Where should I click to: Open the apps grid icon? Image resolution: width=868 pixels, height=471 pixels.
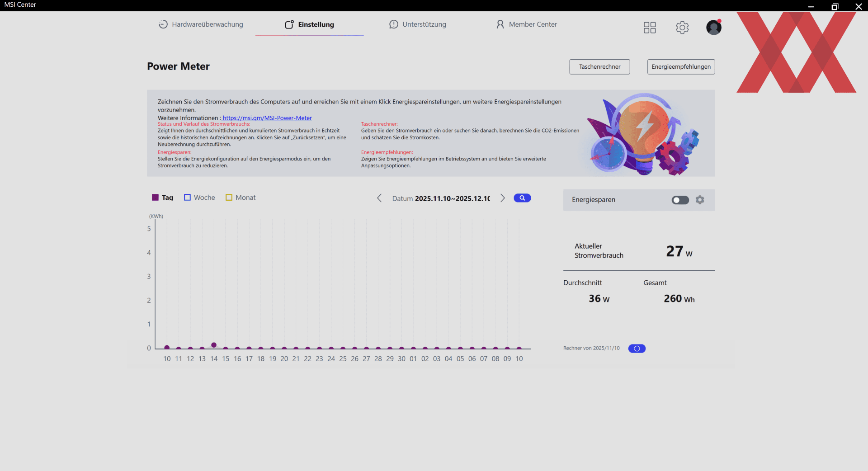point(650,28)
